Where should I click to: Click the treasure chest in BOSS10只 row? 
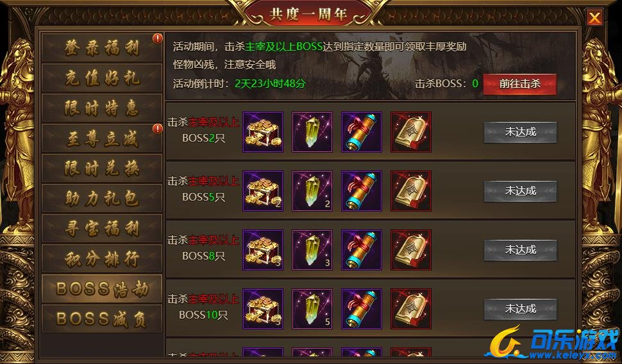coord(263,309)
